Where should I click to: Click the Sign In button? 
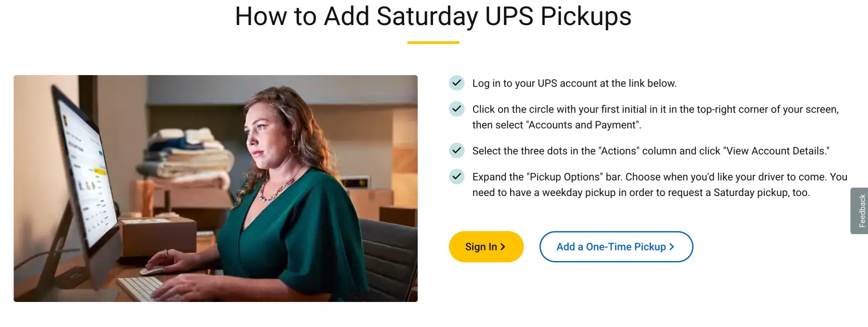point(486,247)
